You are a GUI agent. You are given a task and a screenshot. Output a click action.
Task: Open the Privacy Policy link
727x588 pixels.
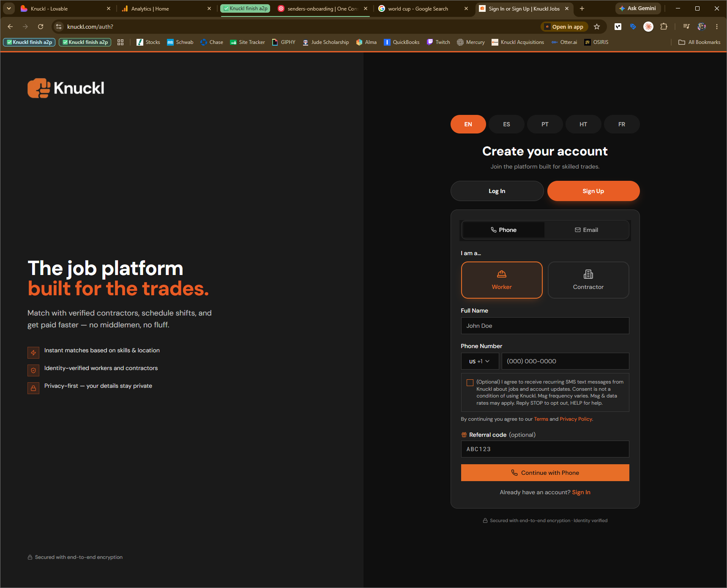coord(576,419)
